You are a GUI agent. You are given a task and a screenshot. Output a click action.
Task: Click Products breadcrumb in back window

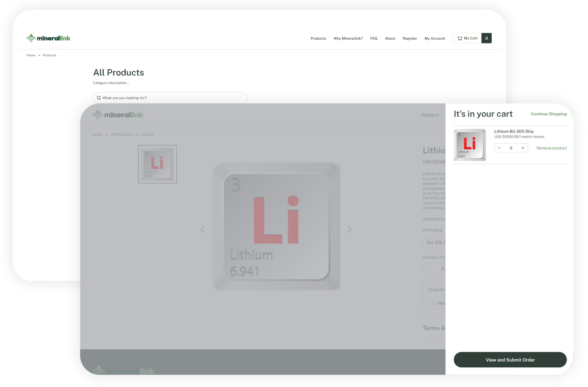[x=50, y=55]
